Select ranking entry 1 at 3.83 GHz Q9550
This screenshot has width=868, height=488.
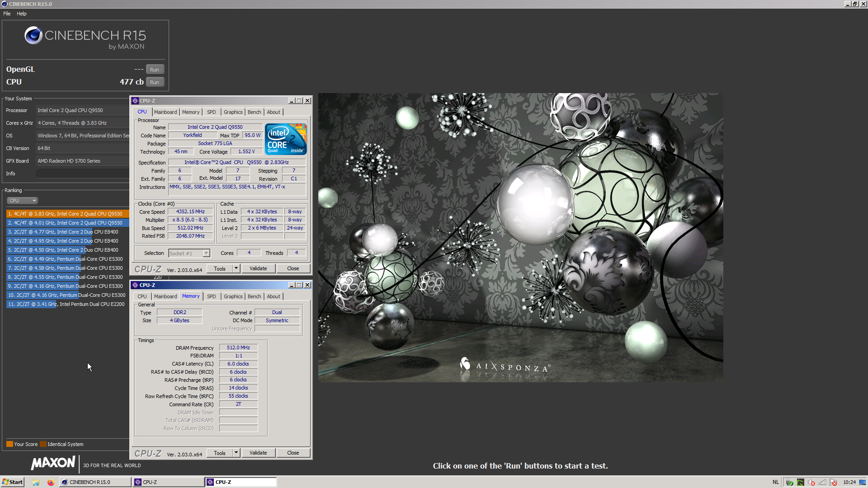pyautogui.click(x=68, y=214)
